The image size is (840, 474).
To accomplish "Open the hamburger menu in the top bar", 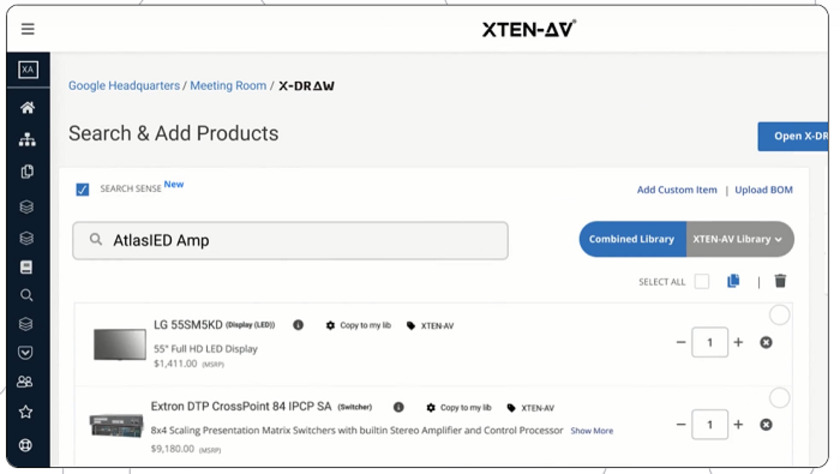I will pyautogui.click(x=27, y=30).
